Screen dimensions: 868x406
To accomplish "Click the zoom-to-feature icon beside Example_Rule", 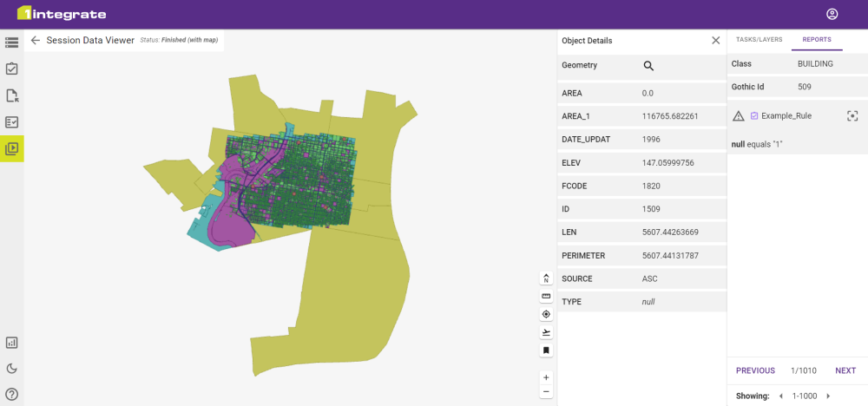I will (852, 115).
